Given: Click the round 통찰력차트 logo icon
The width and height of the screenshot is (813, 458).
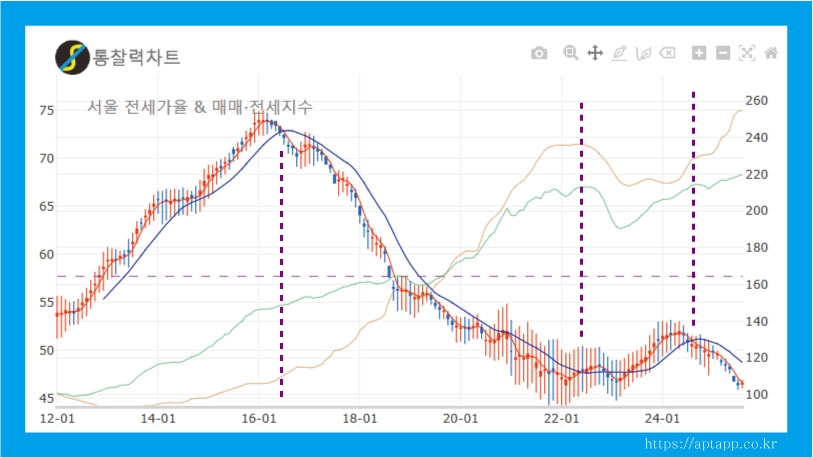Looking at the screenshot, I should 71,57.
